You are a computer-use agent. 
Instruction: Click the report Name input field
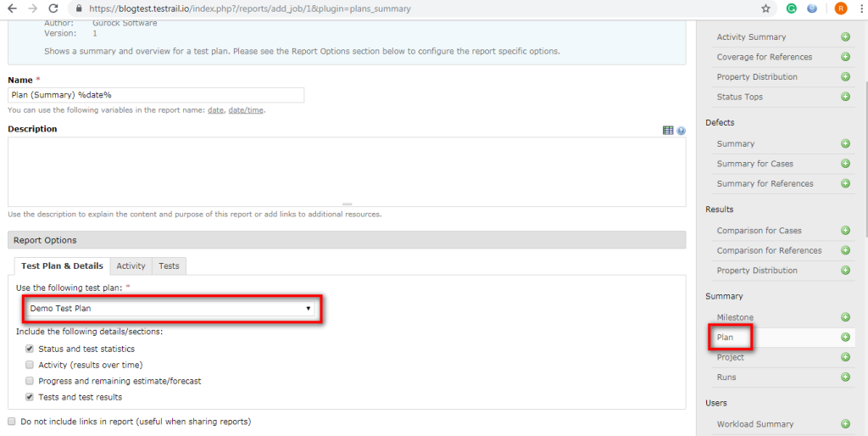[x=156, y=95]
